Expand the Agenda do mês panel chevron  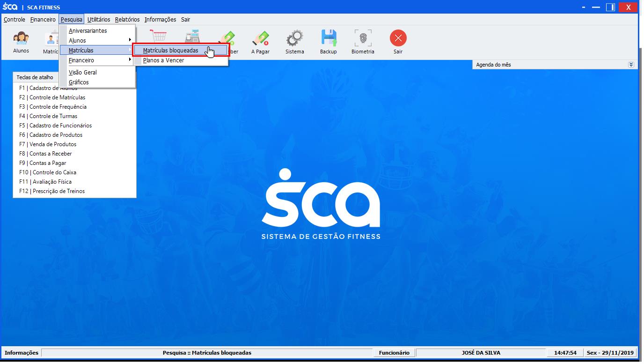(631, 65)
